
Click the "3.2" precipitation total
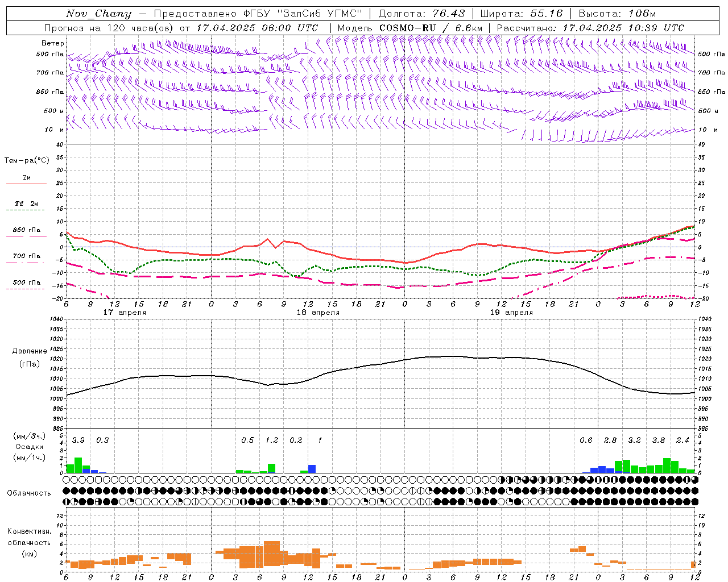pos(634,440)
